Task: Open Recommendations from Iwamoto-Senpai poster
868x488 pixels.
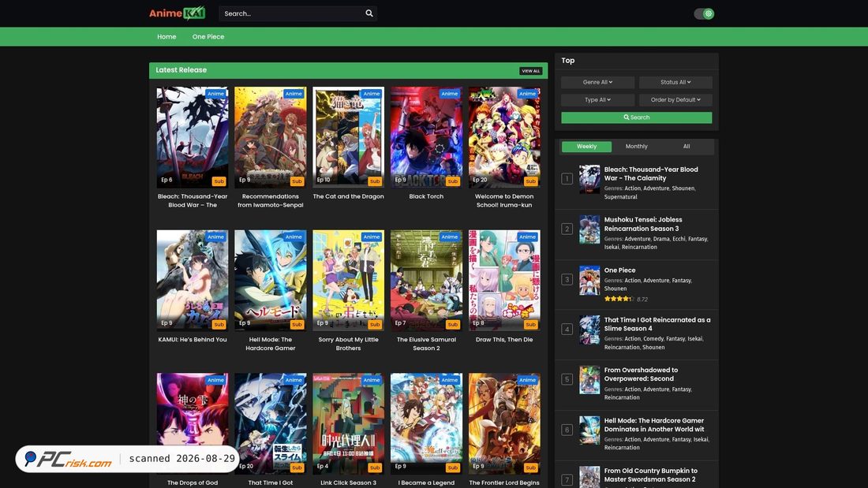Action: 270,137
